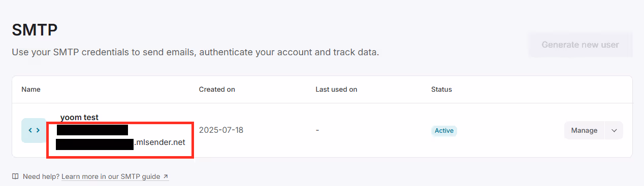Click the book icon next to Need help

coord(15,177)
